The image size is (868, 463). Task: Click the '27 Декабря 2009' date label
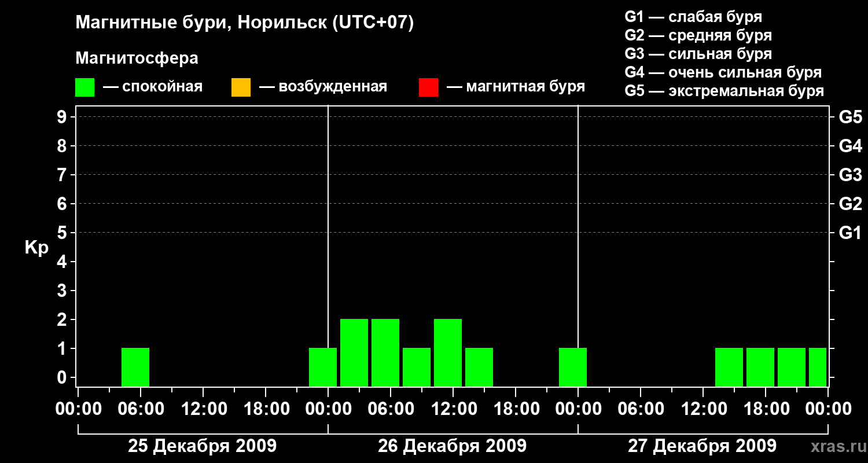[703, 446]
